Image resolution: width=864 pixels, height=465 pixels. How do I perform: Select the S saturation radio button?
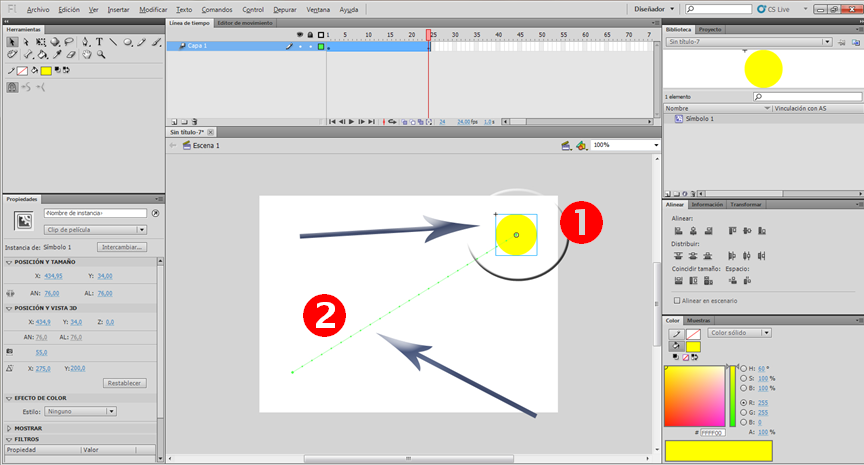pyautogui.click(x=744, y=379)
